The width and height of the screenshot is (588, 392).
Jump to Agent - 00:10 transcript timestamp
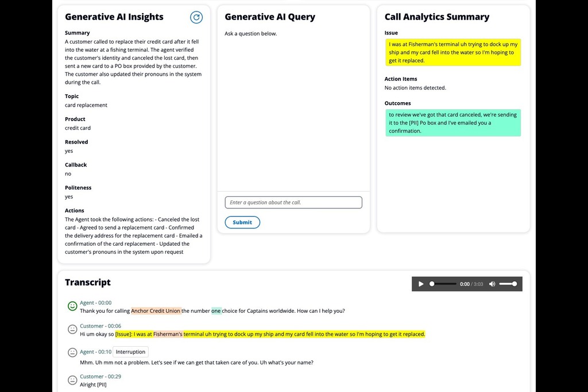pyautogui.click(x=96, y=352)
